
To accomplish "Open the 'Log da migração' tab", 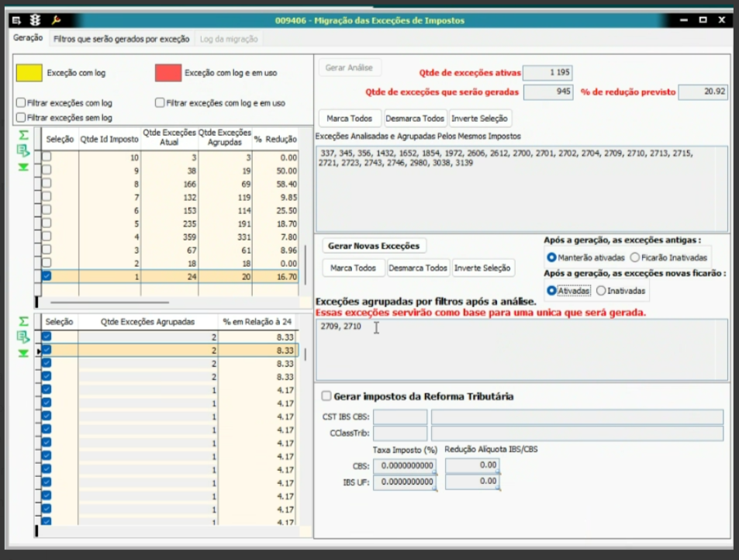I will (228, 38).
